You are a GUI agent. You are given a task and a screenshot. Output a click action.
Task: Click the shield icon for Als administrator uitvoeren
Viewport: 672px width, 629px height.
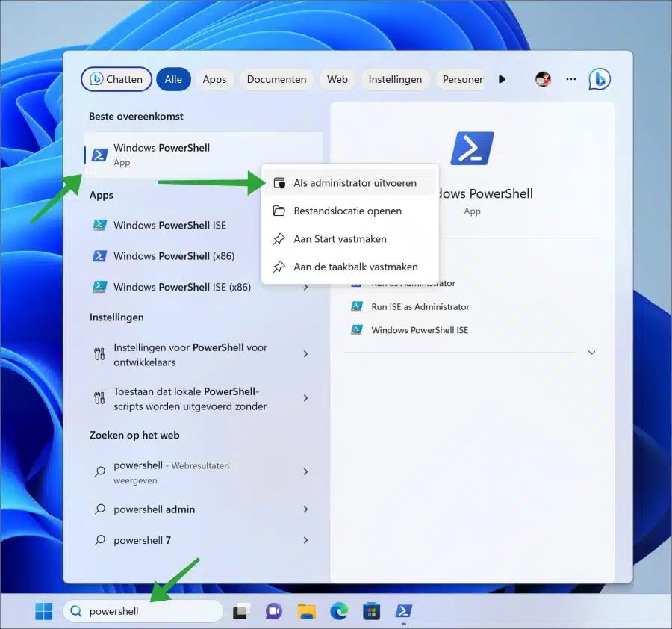point(279,183)
